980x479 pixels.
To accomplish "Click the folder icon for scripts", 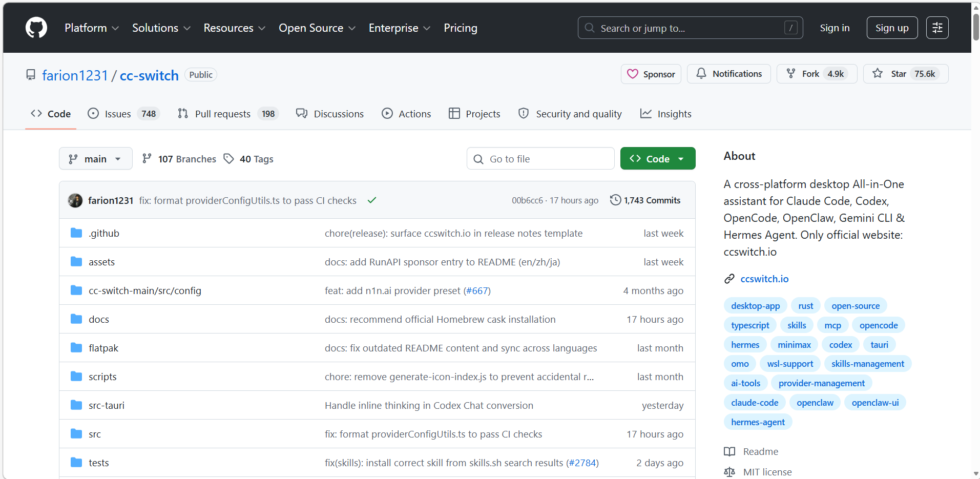I will click(x=76, y=377).
